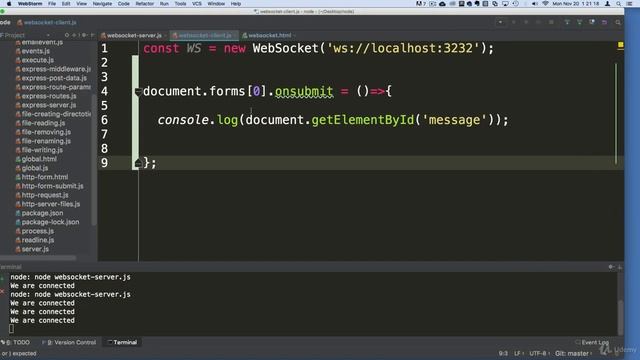Open the Refactor menu
Image resolution: width=640 pixels, height=360 pixels.
pyautogui.click(x=144, y=4)
